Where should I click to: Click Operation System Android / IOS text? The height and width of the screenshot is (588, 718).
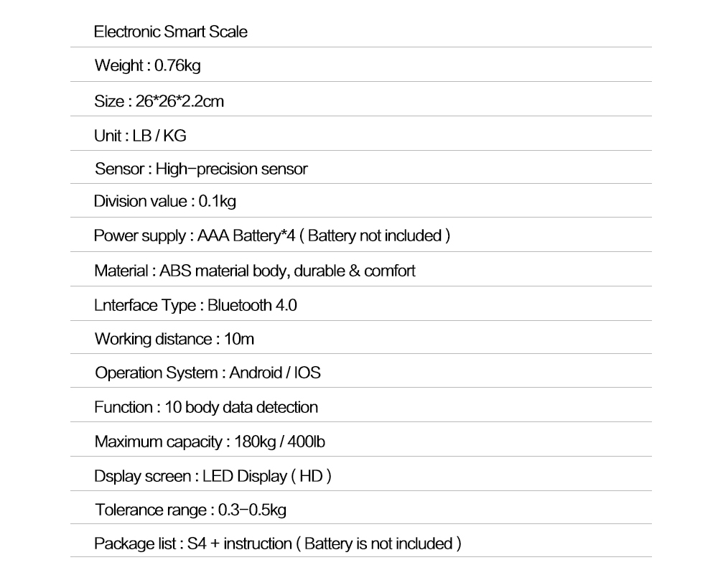pos(208,373)
